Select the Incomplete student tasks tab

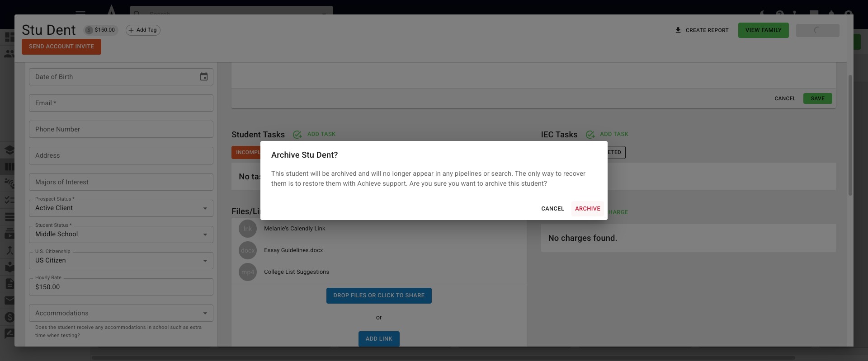[246, 152]
